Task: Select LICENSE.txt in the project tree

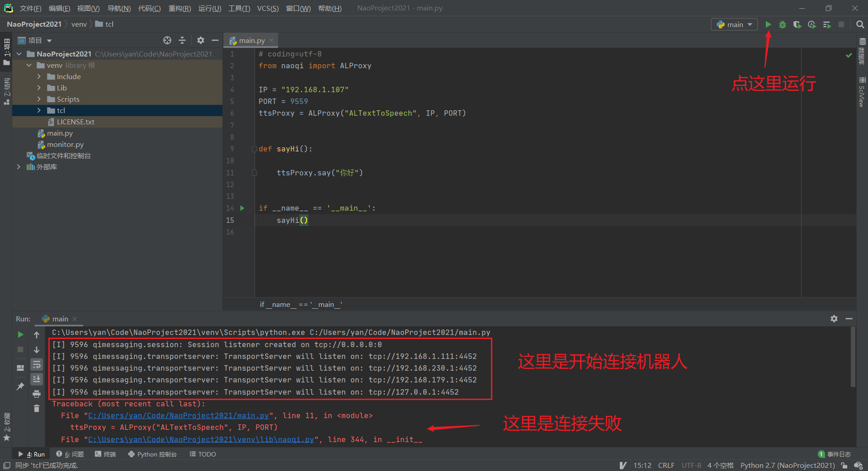Action: pos(75,122)
